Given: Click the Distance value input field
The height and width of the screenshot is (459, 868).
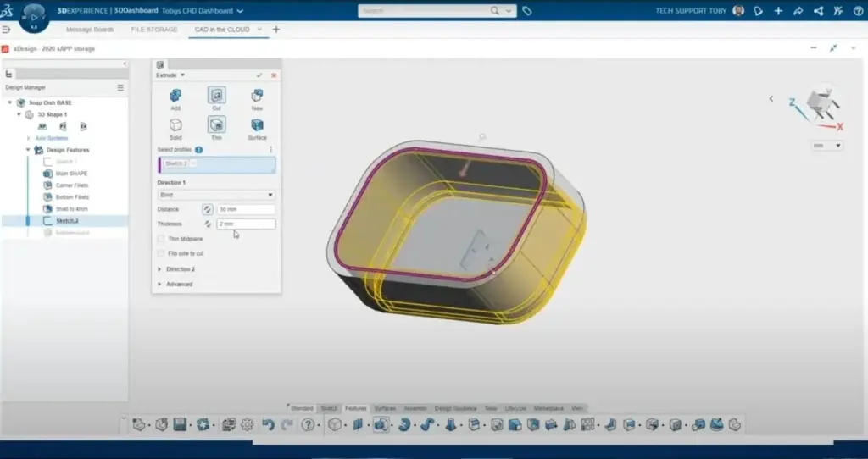Looking at the screenshot, I should (x=246, y=209).
